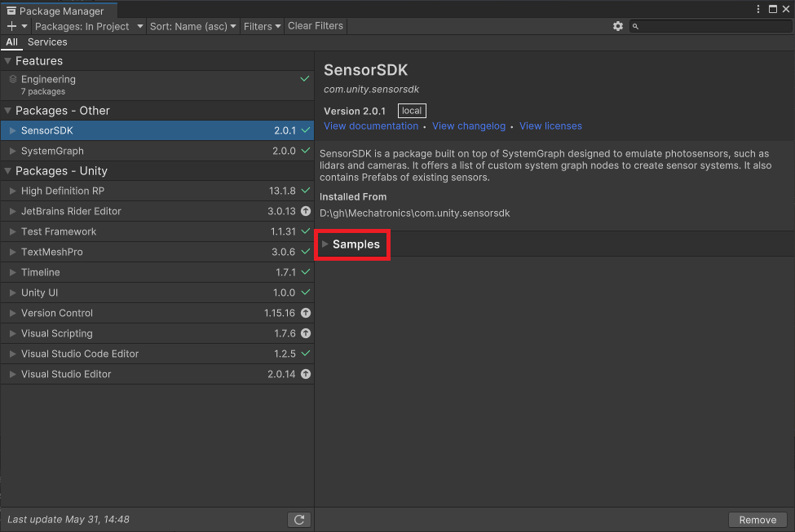Select the Package Manager window tab

pyautogui.click(x=59, y=11)
